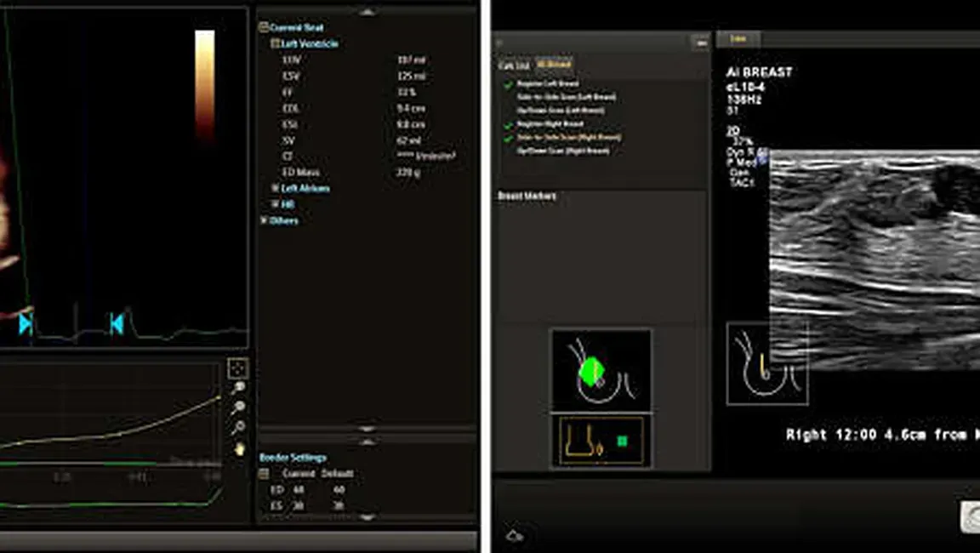Image resolution: width=980 pixels, height=553 pixels.
Task: Toggle Side-to-Side Scan (Right Breast) checkmark
Action: click(509, 138)
